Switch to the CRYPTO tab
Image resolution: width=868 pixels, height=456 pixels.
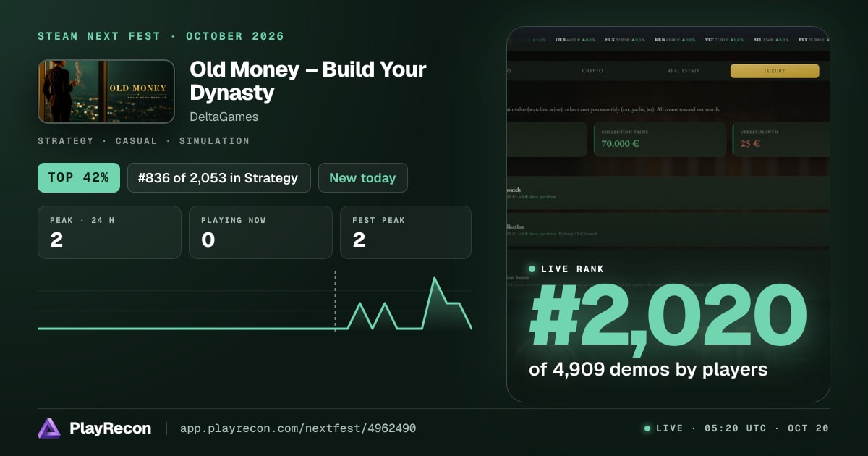pos(592,71)
